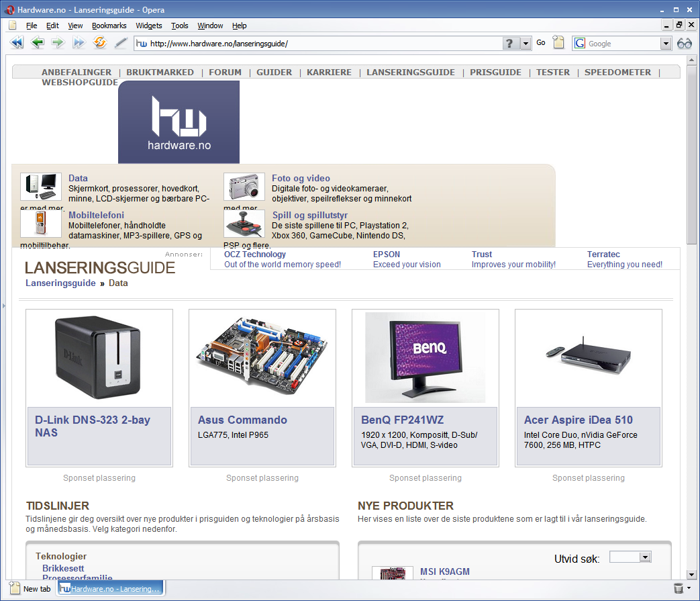Click the hw favicon in address bar
Viewport: 700px width, 601px height.
pyautogui.click(x=142, y=43)
